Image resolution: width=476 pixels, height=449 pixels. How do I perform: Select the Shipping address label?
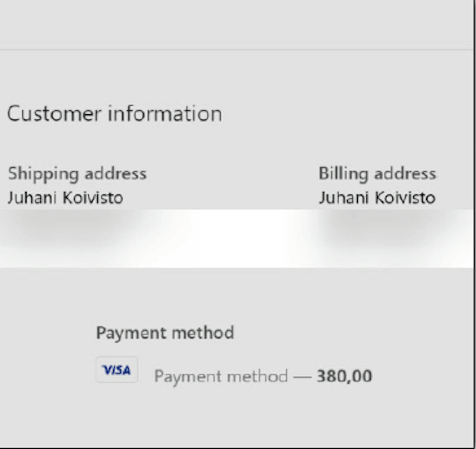pos(77,174)
